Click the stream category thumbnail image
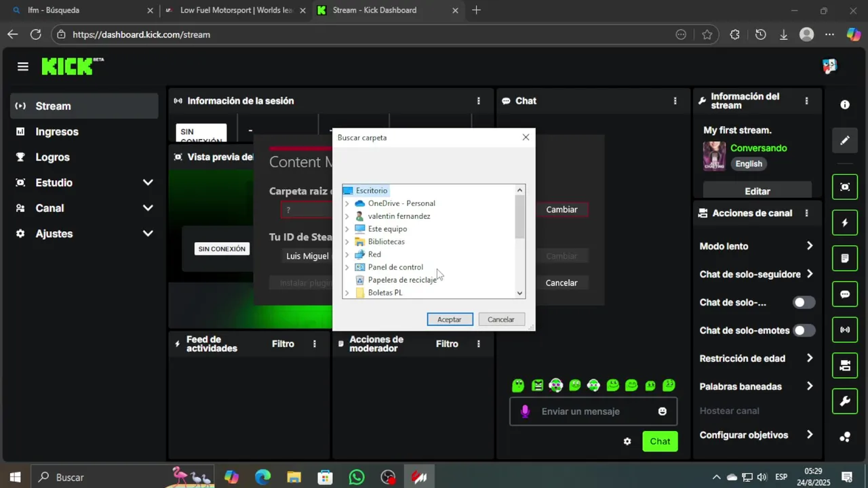 pos(714,156)
